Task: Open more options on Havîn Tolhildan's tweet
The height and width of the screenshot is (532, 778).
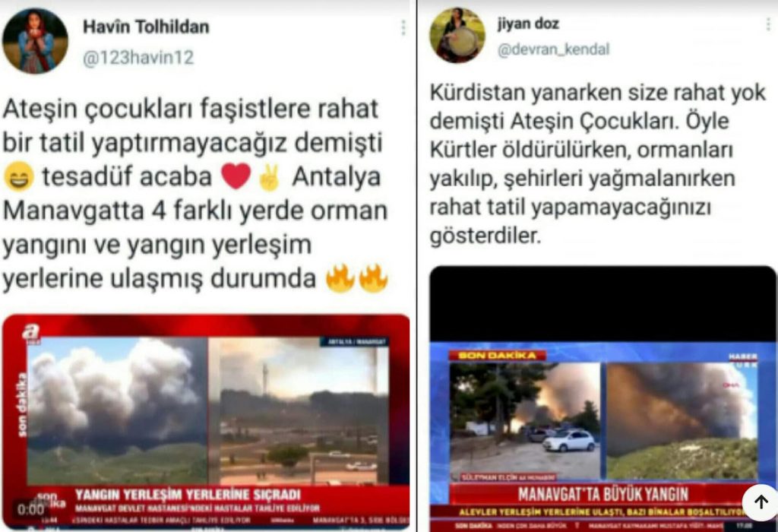Action: (403, 28)
